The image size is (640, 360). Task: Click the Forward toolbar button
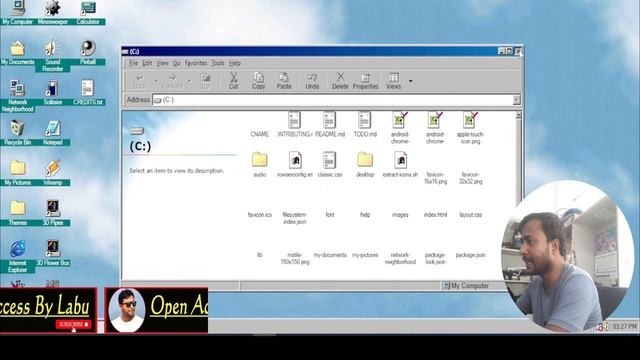tap(172, 80)
